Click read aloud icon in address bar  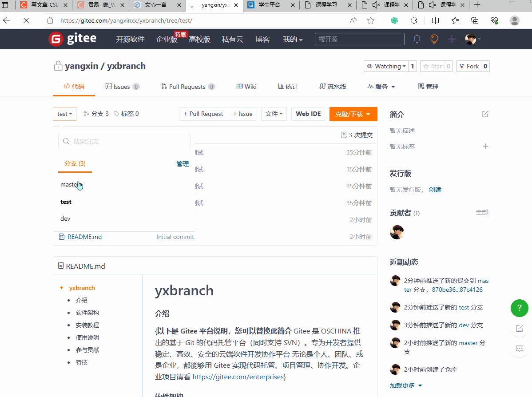(x=353, y=20)
